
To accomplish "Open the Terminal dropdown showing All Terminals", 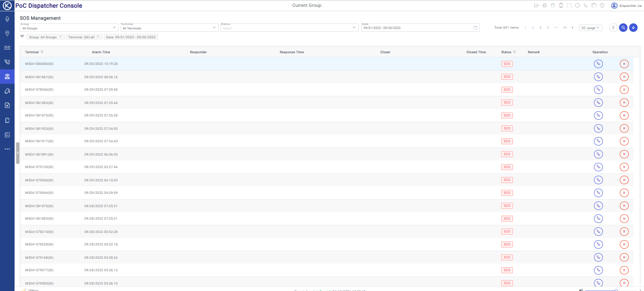I will (169, 28).
